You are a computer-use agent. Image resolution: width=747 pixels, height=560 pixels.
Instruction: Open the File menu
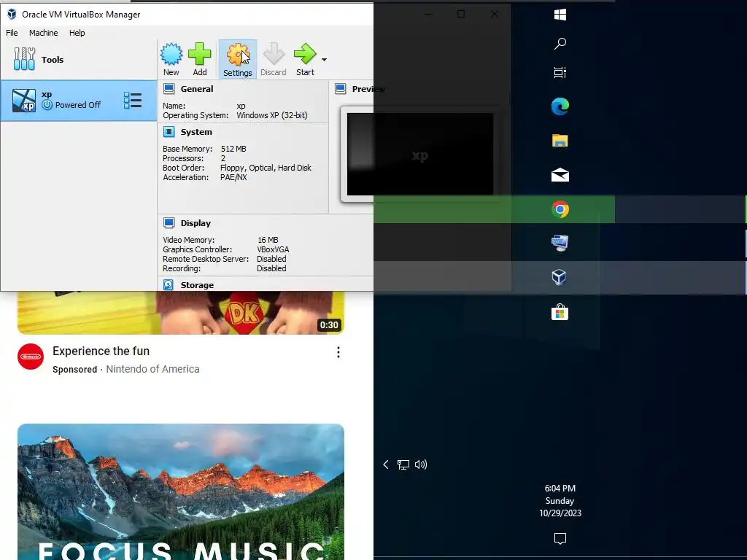coord(12,33)
